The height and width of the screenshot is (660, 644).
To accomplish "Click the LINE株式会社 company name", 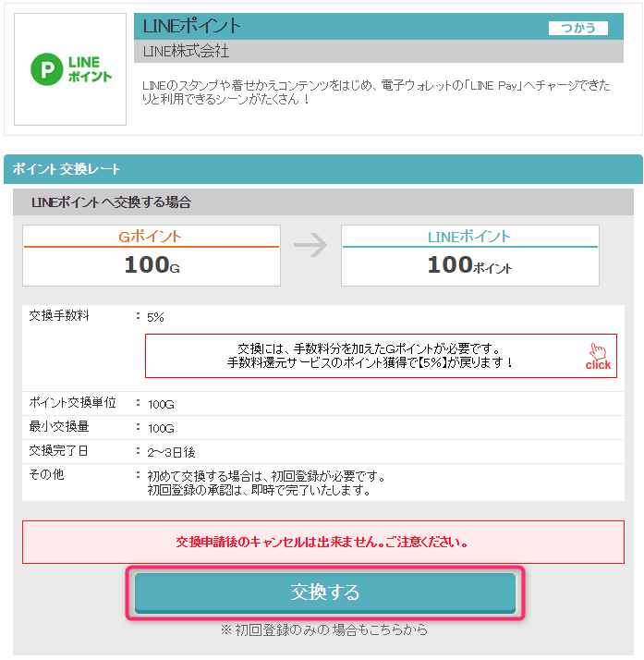I will [x=186, y=52].
